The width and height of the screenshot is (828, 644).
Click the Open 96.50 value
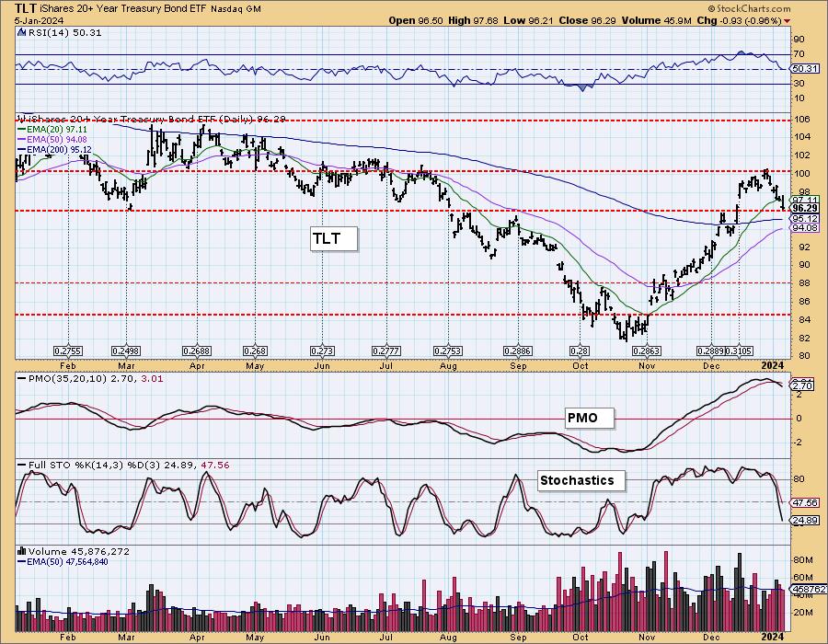coord(416,20)
